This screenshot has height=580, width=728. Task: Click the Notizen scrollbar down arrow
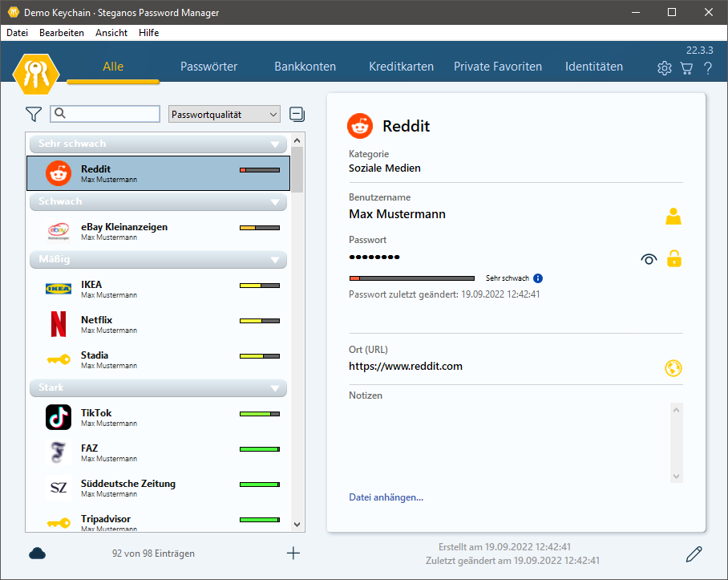point(677,477)
